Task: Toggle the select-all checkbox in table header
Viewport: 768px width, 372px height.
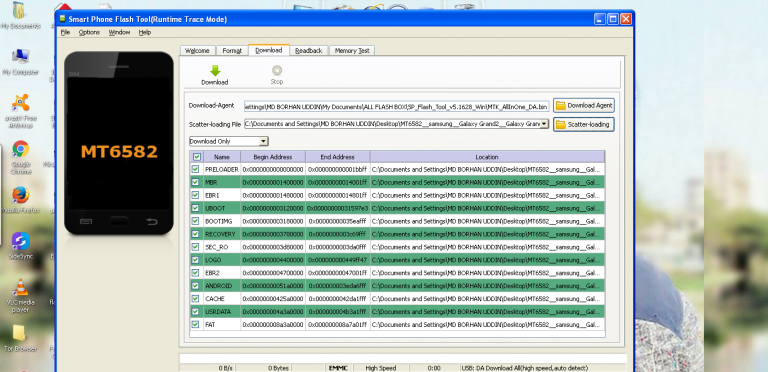Action: (196, 157)
